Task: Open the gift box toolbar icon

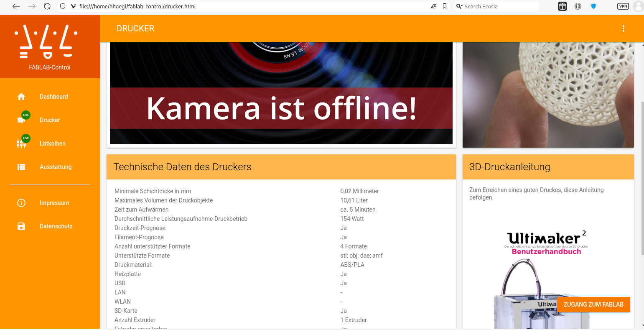Action: (563, 6)
